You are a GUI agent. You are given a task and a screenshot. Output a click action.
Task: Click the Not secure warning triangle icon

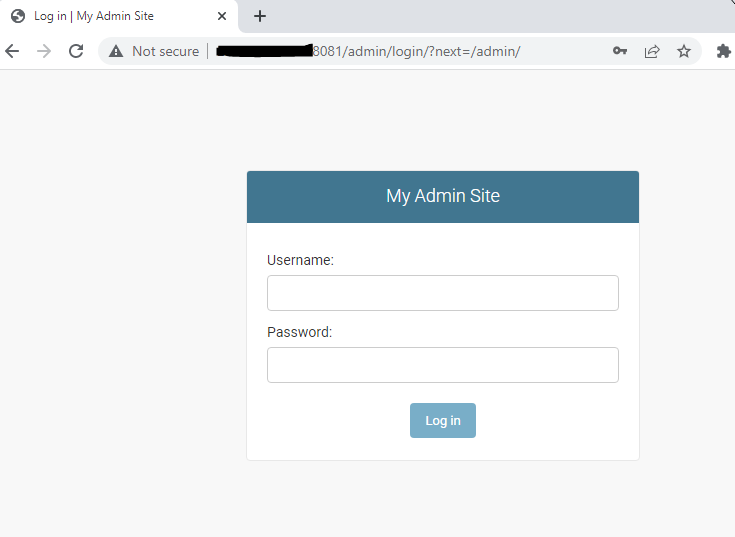pyautogui.click(x=116, y=51)
